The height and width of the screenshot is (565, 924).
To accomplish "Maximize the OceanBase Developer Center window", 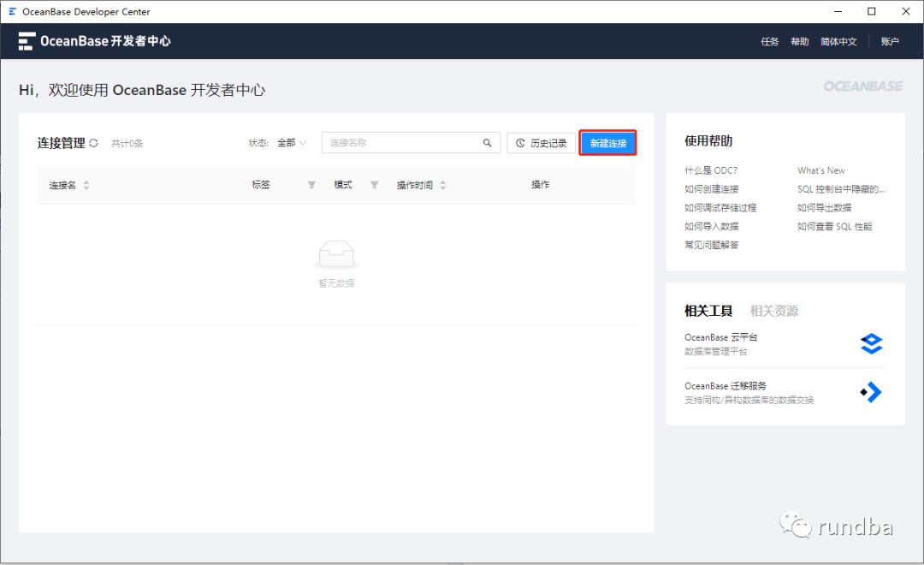I will [x=872, y=11].
